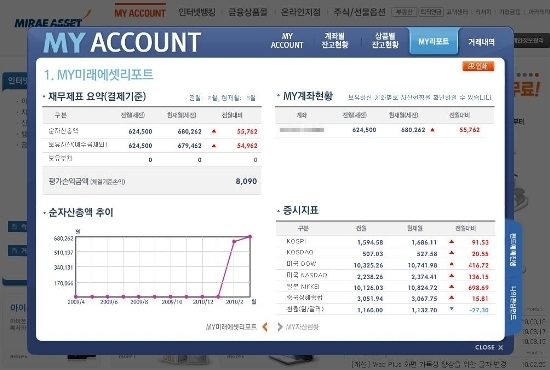Image resolution: width=550 pixels, height=370 pixels.
Task: Click the red triangle next to 54,962
Action: point(214,145)
